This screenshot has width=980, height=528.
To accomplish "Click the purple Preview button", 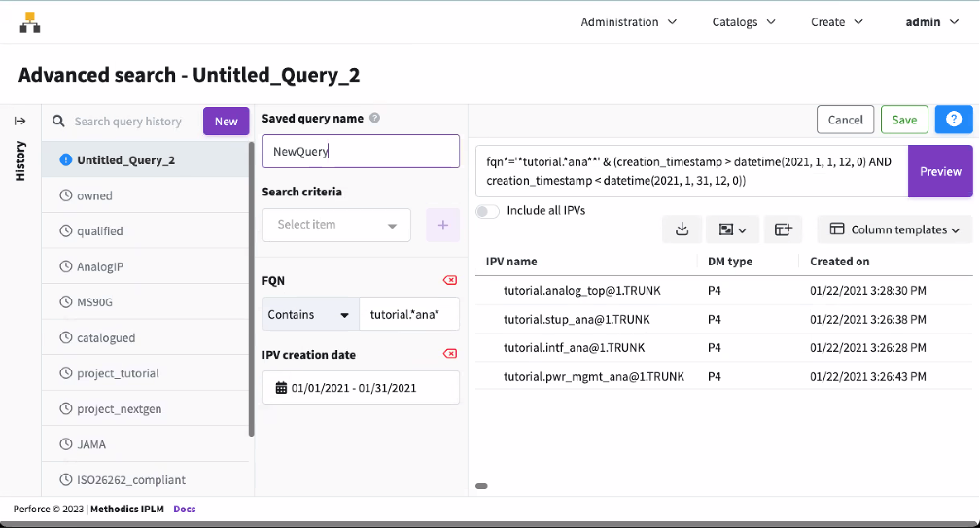I will (939, 171).
